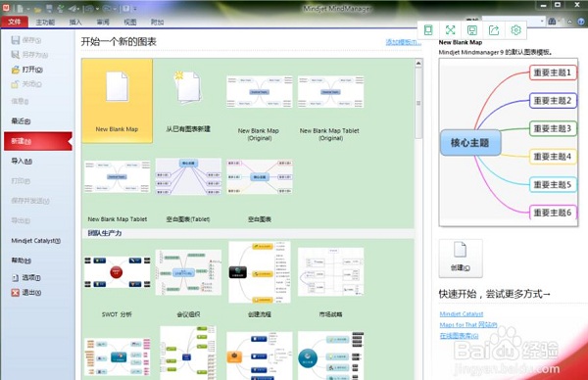Collapse the ribbon with the up-arrow icon
Viewport: 588px width, 380px height.
tap(569, 22)
